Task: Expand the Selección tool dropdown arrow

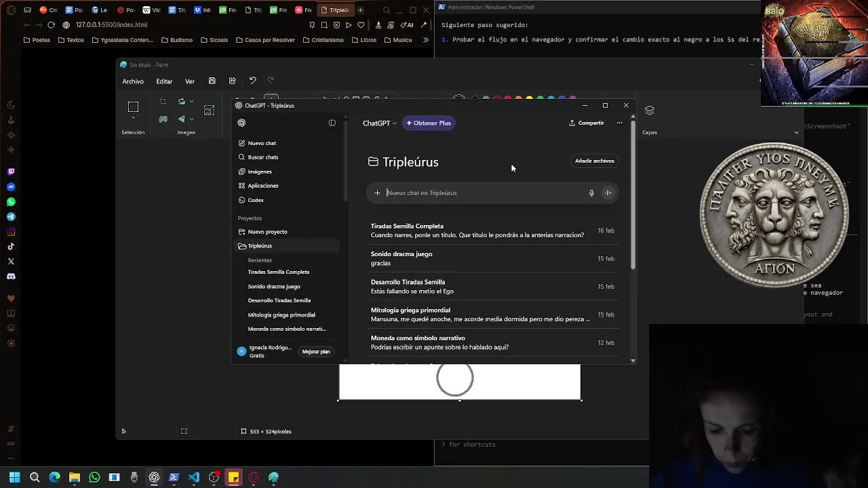Action: [133, 118]
